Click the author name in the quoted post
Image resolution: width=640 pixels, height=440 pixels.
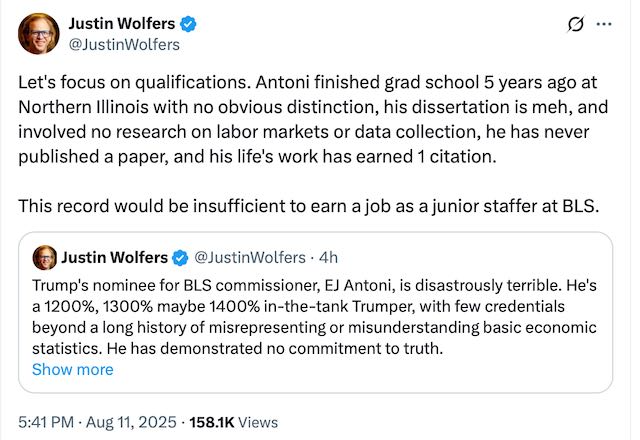pos(115,257)
